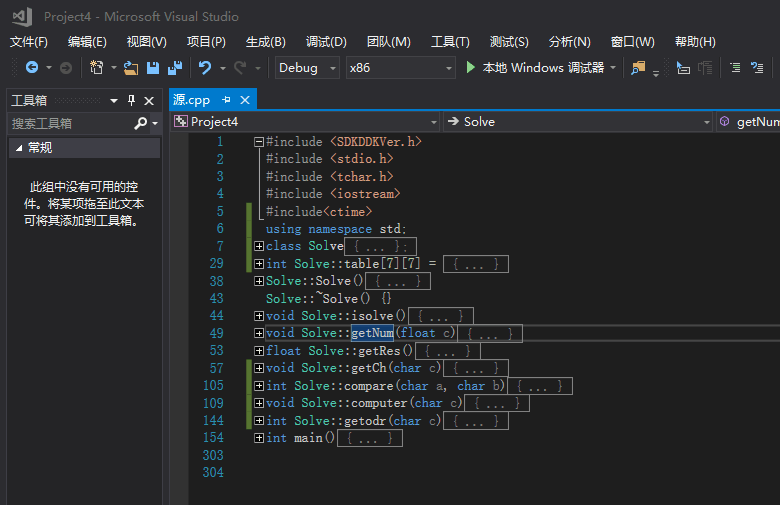The height and width of the screenshot is (505, 780).
Task: Expand the int main() code block
Action: tap(259, 438)
